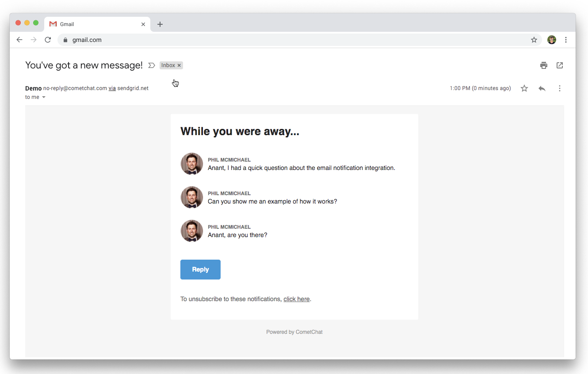Open the Chrome profile avatar
This screenshot has height=374, width=588.
tap(551, 40)
